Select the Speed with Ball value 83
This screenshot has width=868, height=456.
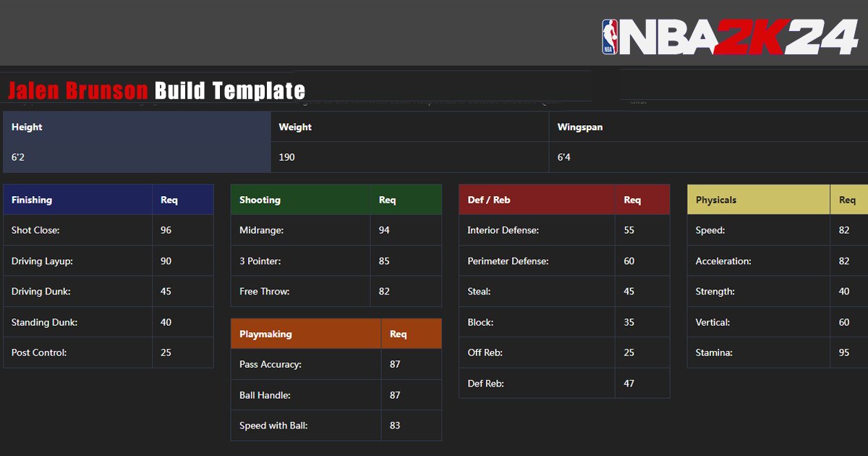click(x=395, y=426)
